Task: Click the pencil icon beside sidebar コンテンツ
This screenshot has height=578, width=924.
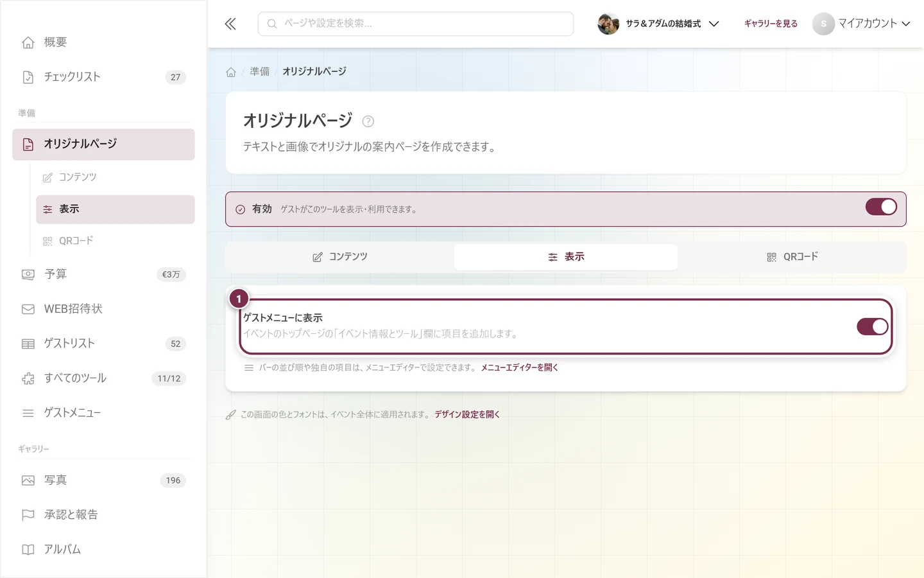Action: click(x=47, y=177)
